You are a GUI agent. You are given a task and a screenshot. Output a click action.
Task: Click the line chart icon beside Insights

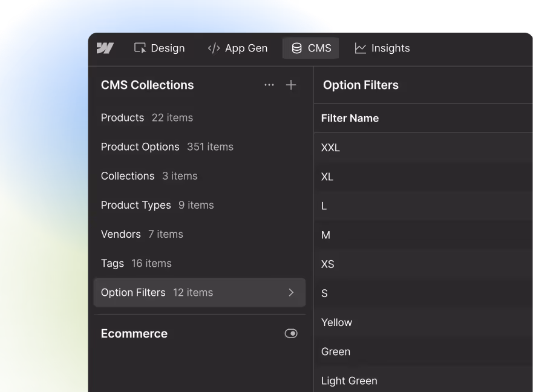[x=361, y=48]
